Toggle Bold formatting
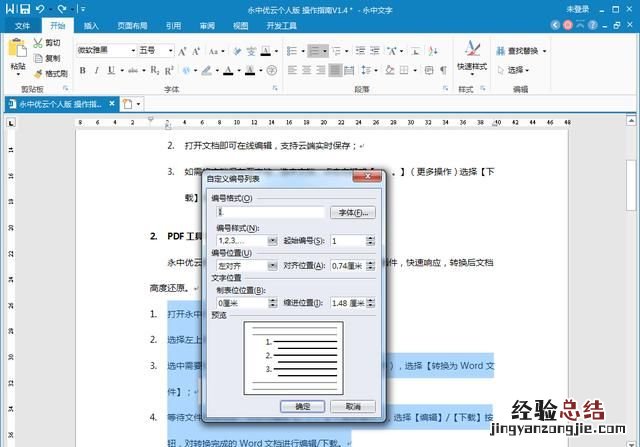640x447 pixels. pos(82,70)
